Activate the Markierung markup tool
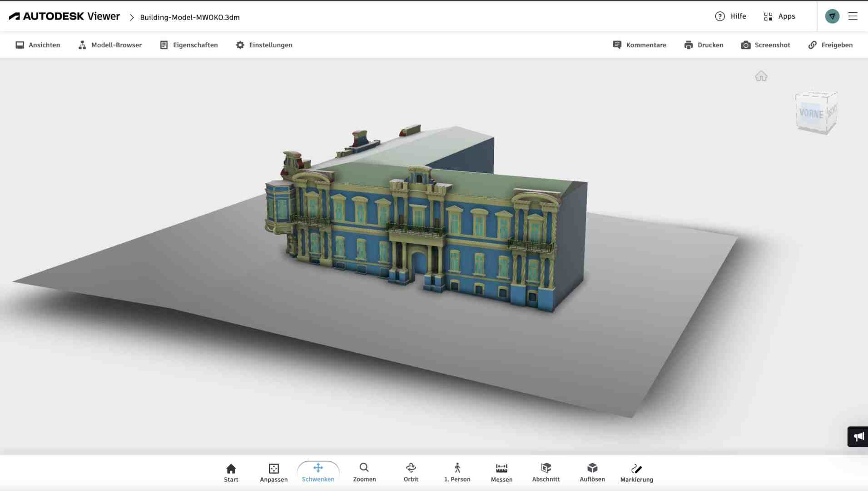Image resolution: width=868 pixels, height=491 pixels. click(x=636, y=472)
